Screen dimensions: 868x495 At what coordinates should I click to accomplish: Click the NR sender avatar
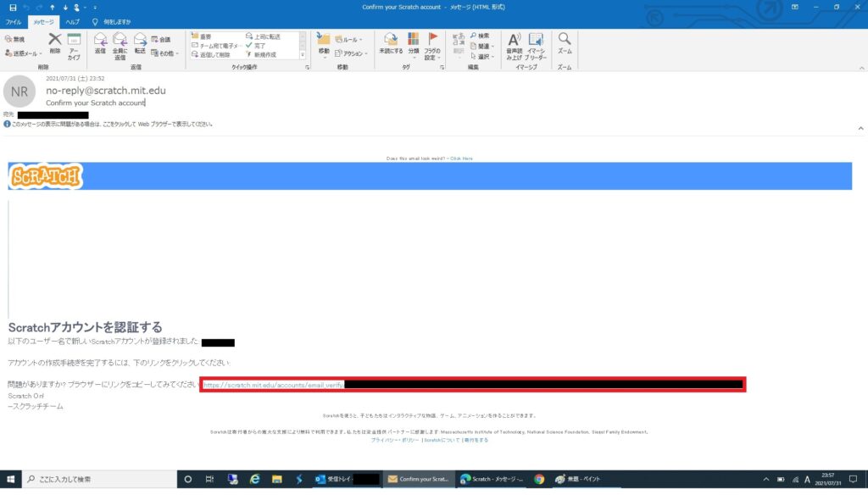click(19, 92)
